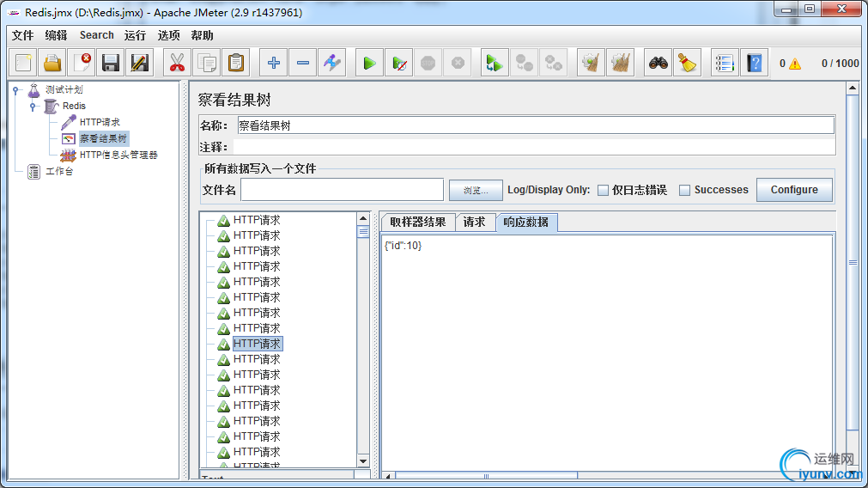
Task: Clear all results with double broom icon
Action: 620,63
